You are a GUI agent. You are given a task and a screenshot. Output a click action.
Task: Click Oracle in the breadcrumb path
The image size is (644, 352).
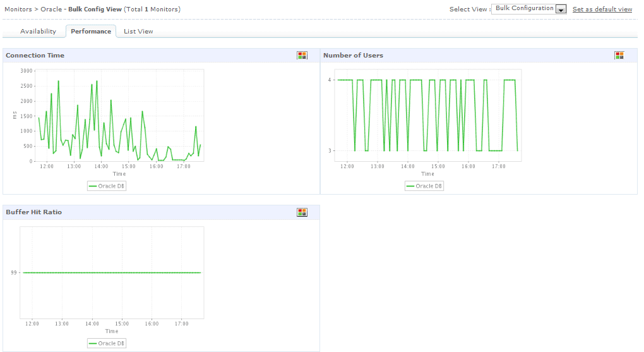coord(51,9)
